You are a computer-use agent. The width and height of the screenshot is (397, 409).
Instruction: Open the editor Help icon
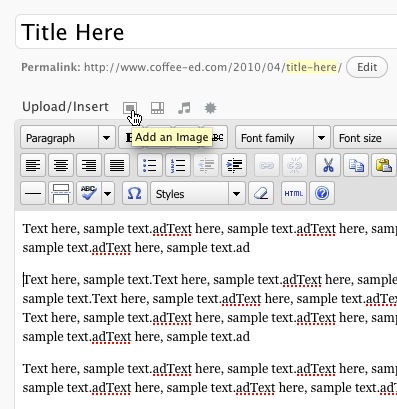[322, 193]
